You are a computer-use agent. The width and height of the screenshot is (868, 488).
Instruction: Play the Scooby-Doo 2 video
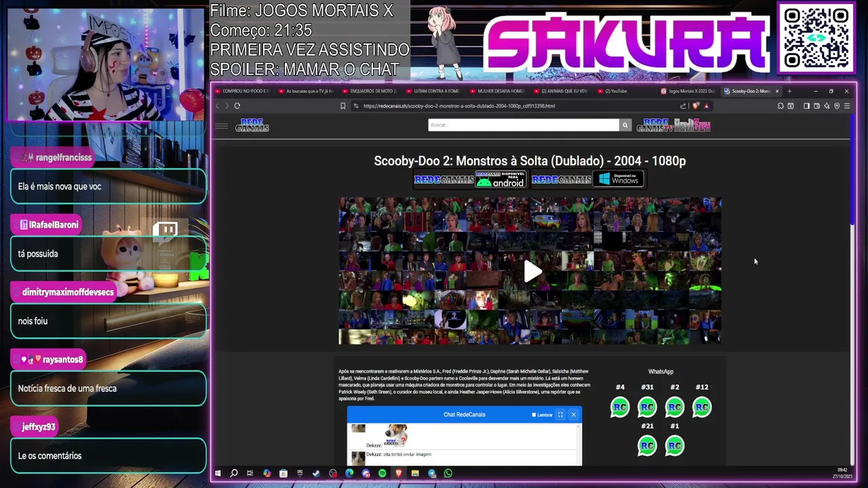[x=532, y=272]
